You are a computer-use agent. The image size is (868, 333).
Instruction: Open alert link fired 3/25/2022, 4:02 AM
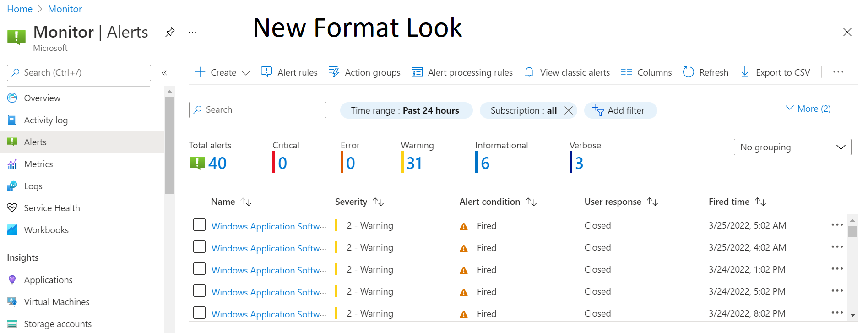pos(269,248)
